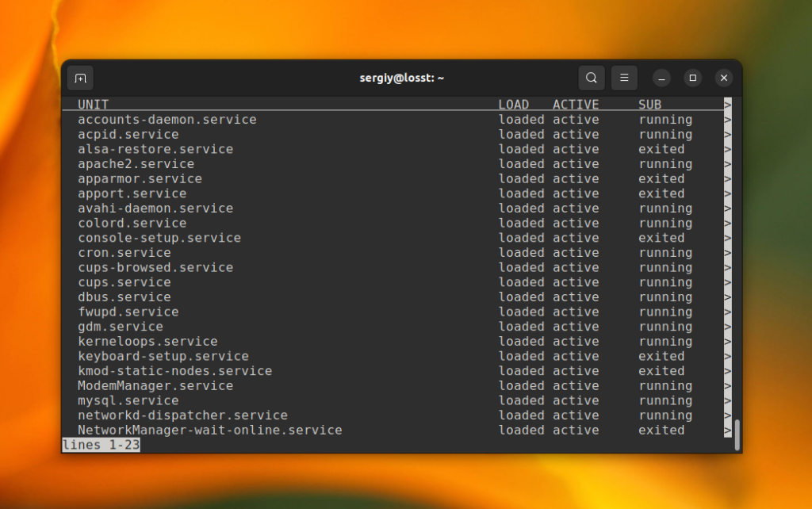Click the truncation arrow on the apache2 row
Image resolution: width=812 pixels, height=509 pixels.
coord(728,163)
